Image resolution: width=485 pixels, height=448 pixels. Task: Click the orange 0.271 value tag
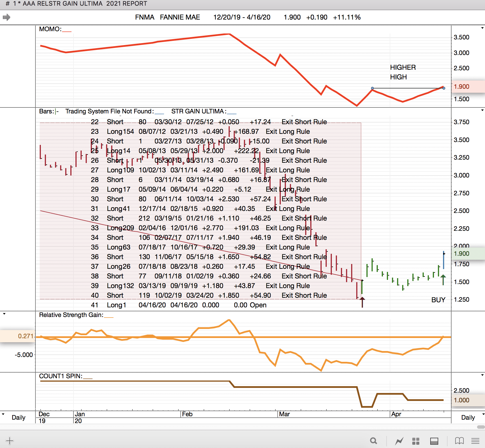pos(18,336)
